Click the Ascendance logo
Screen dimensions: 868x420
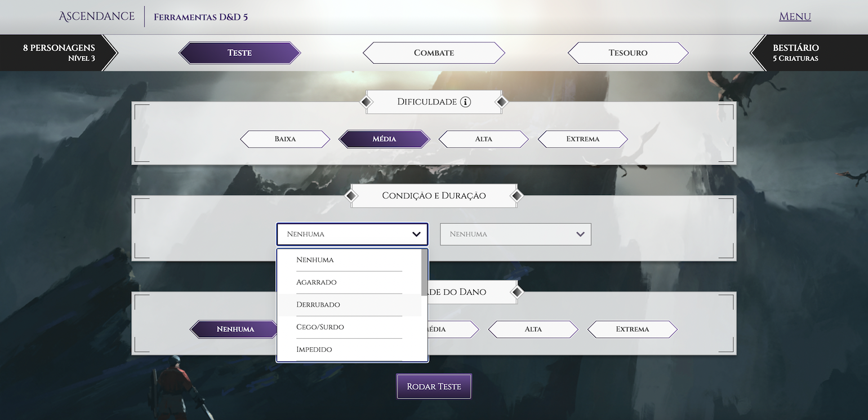coord(96,16)
